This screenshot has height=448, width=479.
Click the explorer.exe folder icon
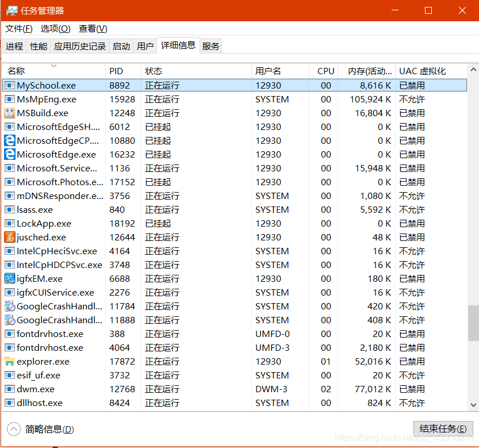pos(9,362)
